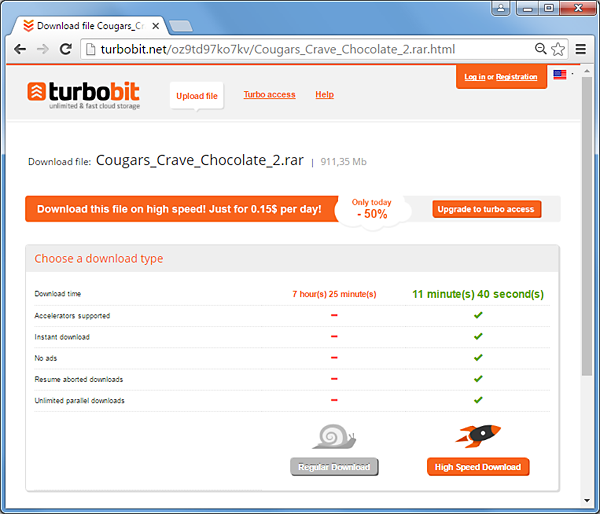Click the Unlimited parallel downloads label

[x=79, y=401]
